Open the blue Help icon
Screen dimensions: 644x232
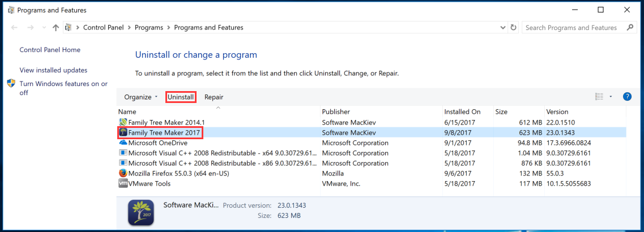pos(627,97)
